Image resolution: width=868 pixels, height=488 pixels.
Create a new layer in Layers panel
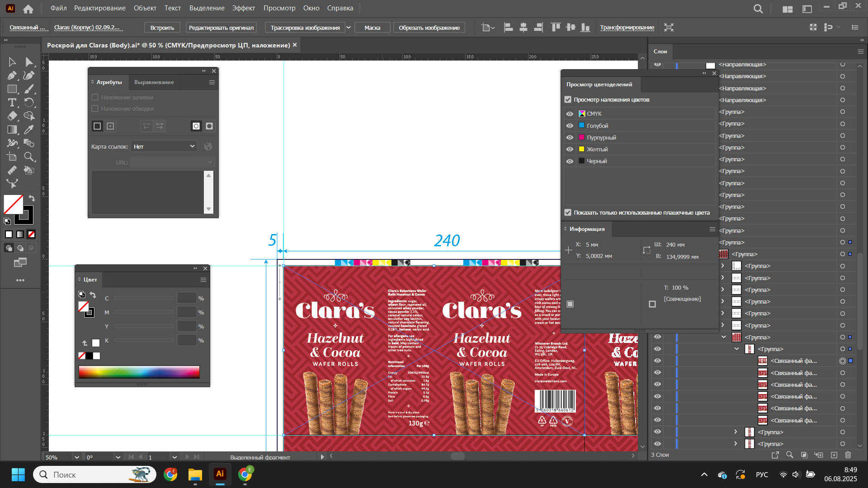tap(834, 455)
